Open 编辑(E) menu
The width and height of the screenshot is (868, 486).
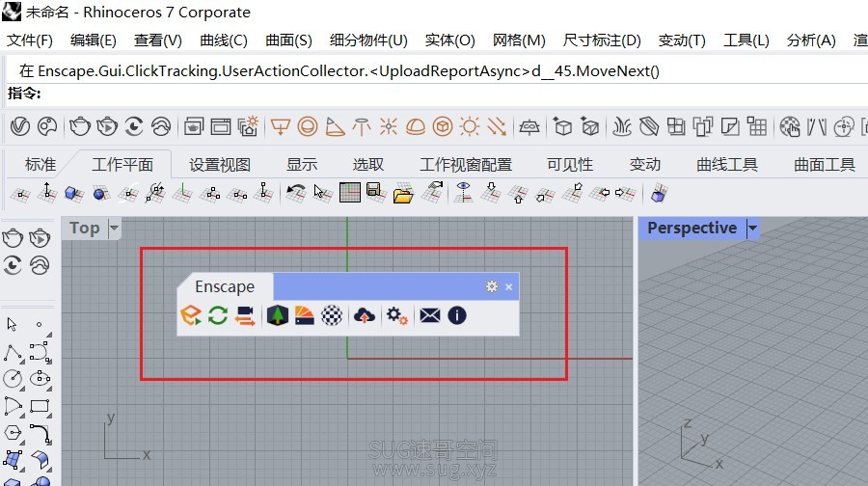(x=93, y=40)
